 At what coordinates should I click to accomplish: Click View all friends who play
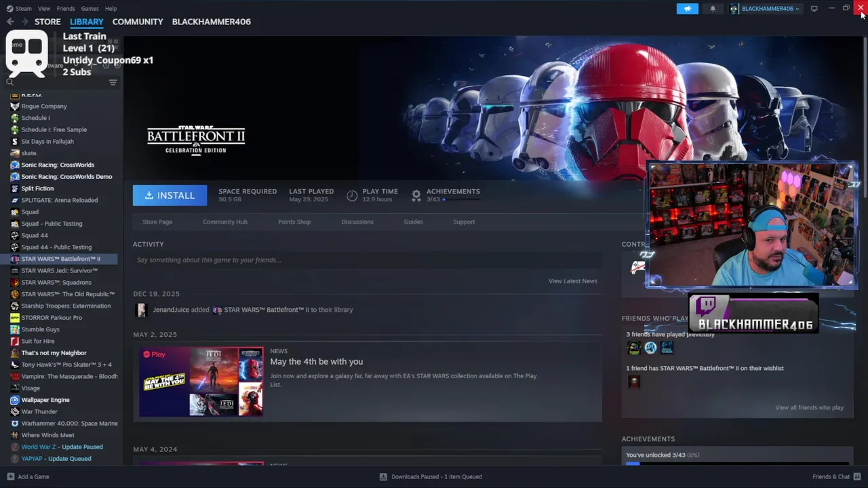[x=810, y=407]
